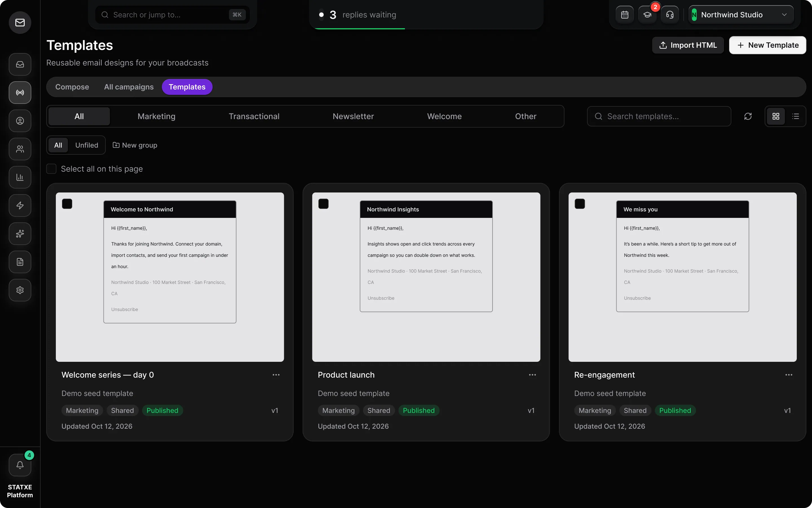This screenshot has width=812, height=508.
Task: Open more options for Product launch
Action: coord(533,375)
